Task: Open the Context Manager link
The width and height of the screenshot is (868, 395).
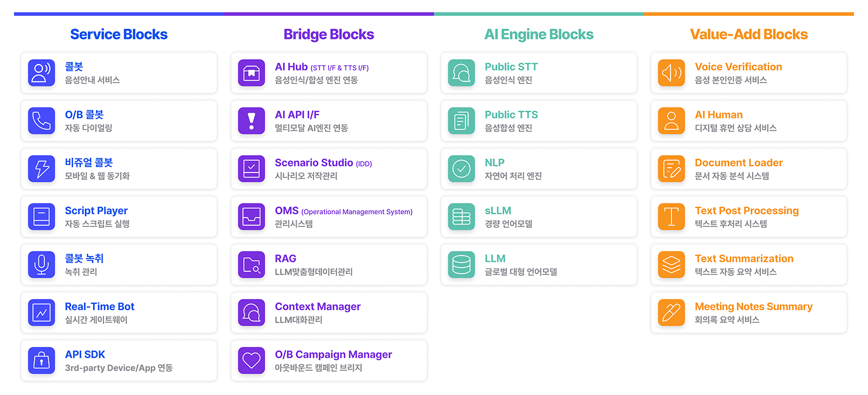Action: pyautogui.click(x=317, y=307)
